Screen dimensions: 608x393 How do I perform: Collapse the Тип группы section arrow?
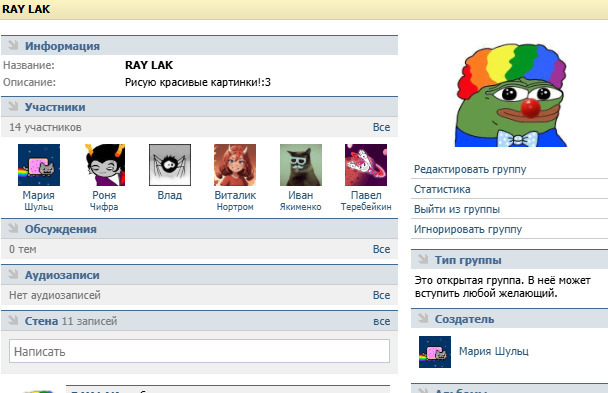click(423, 259)
